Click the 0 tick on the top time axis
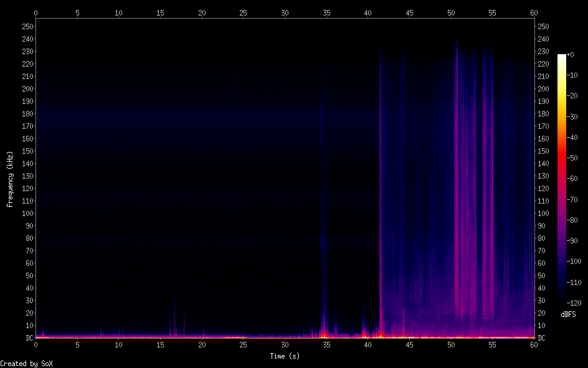Image resolution: width=588 pixels, height=368 pixels. point(36,12)
